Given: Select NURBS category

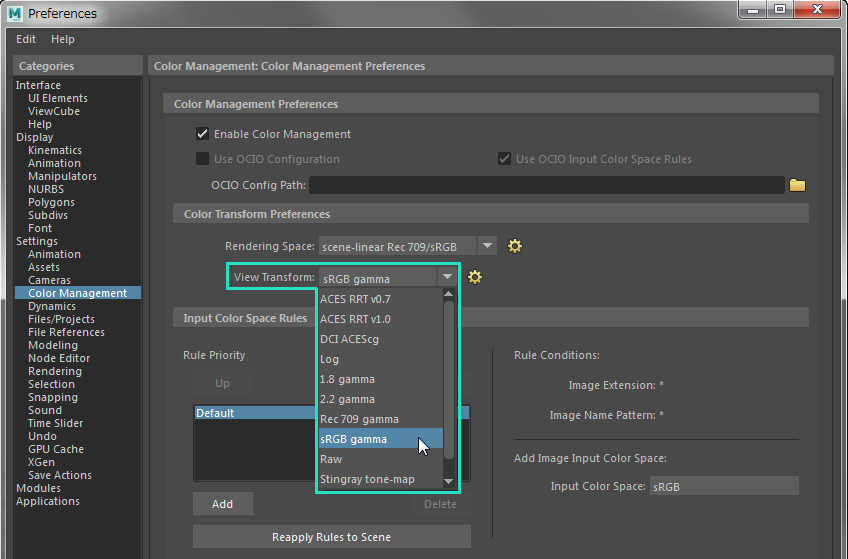Looking at the screenshot, I should click(46, 189).
